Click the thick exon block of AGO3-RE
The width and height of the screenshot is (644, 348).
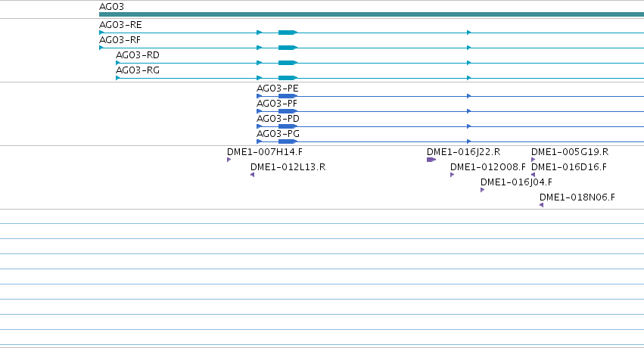point(288,33)
